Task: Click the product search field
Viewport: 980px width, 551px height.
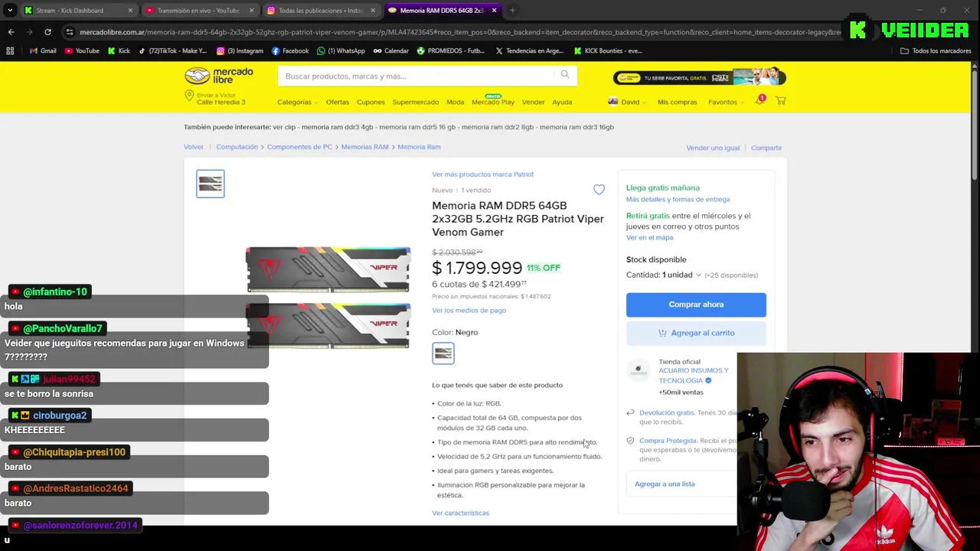Action: pos(417,76)
